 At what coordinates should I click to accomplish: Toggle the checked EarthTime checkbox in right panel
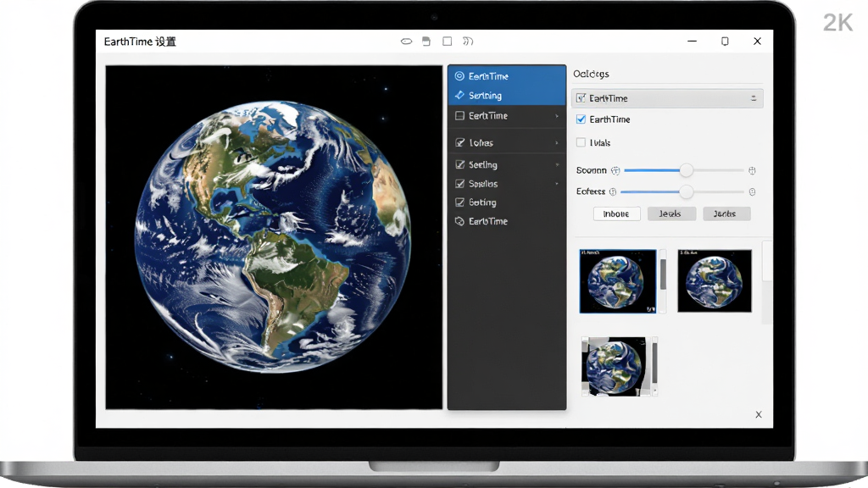tap(581, 119)
